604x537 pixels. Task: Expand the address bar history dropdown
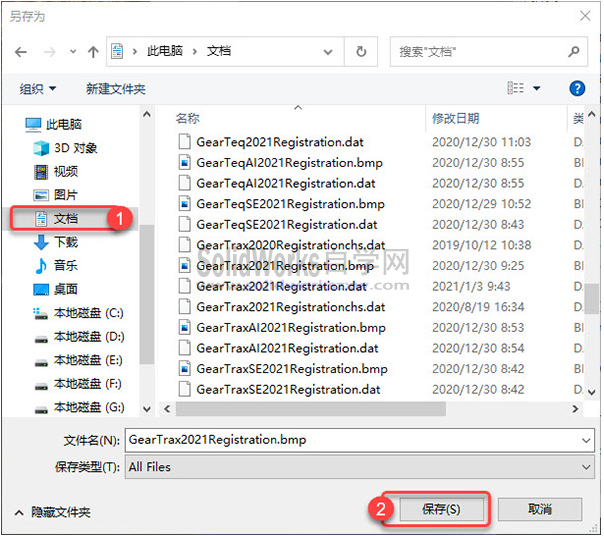[x=328, y=52]
